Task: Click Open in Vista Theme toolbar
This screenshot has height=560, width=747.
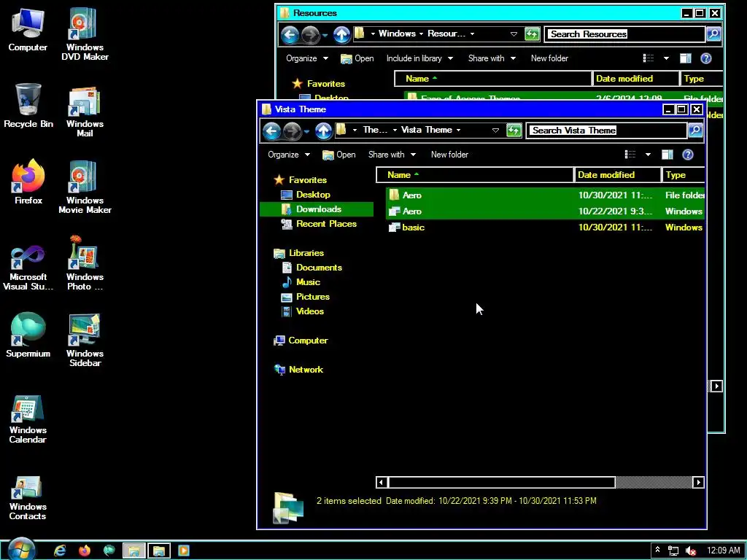Action: pos(339,155)
